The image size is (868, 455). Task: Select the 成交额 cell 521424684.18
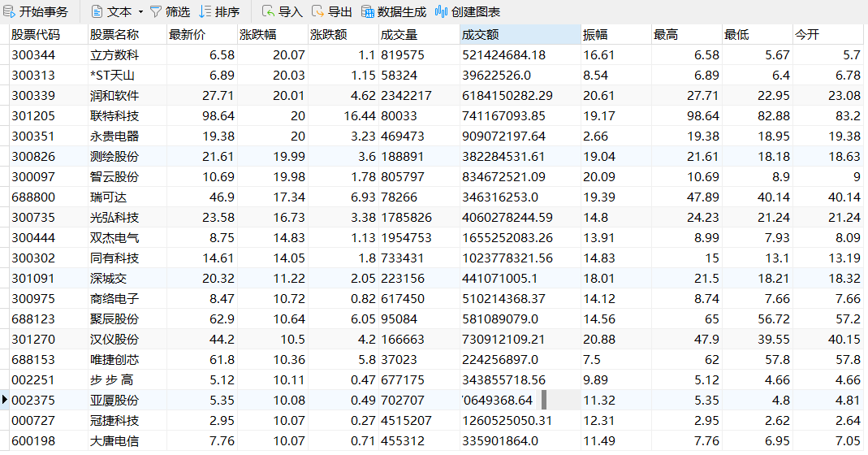click(520, 55)
